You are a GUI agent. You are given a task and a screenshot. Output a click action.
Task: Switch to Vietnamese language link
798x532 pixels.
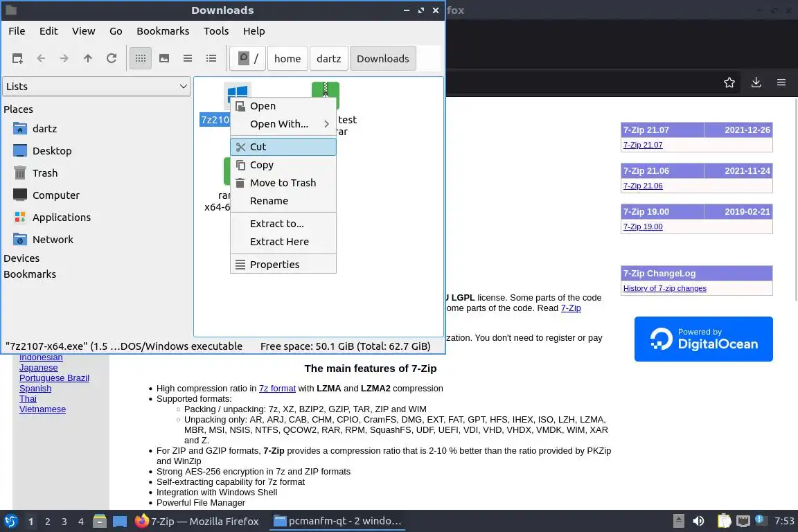(x=43, y=409)
